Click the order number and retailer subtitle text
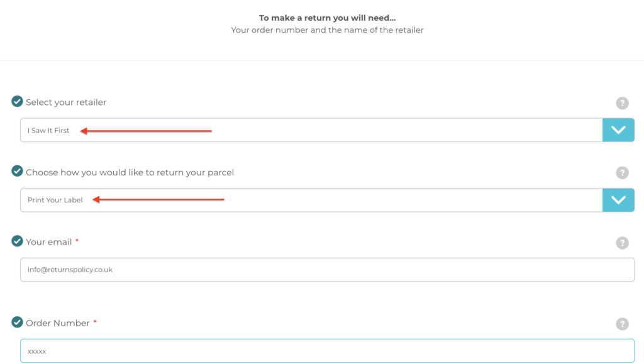This screenshot has width=644, height=364. (x=327, y=30)
